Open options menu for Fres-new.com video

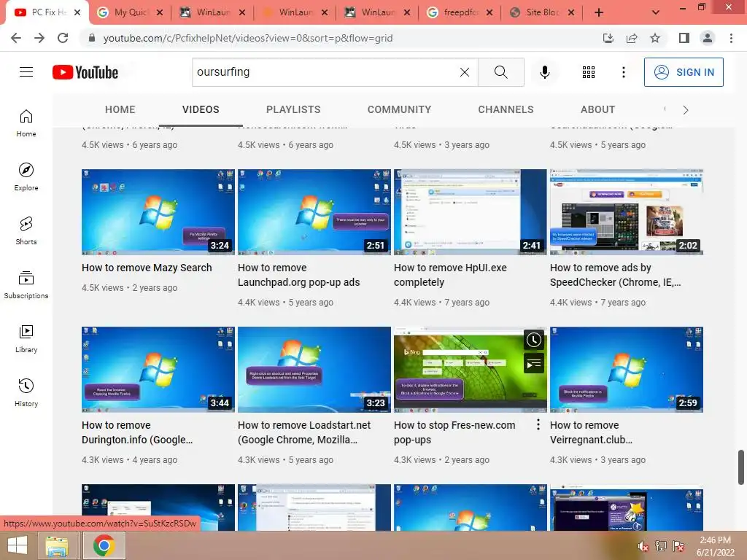(x=538, y=425)
